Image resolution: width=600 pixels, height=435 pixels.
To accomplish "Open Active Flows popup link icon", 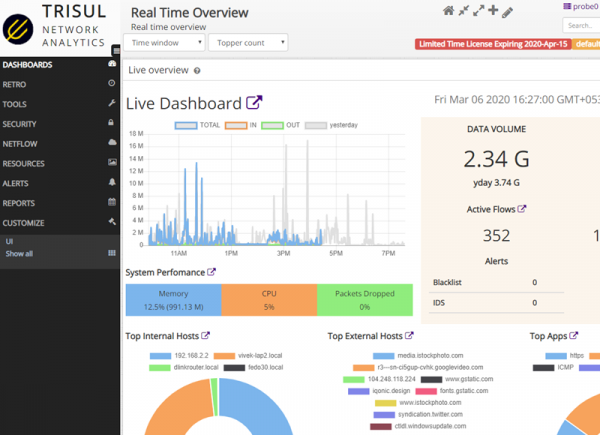I will (x=522, y=209).
